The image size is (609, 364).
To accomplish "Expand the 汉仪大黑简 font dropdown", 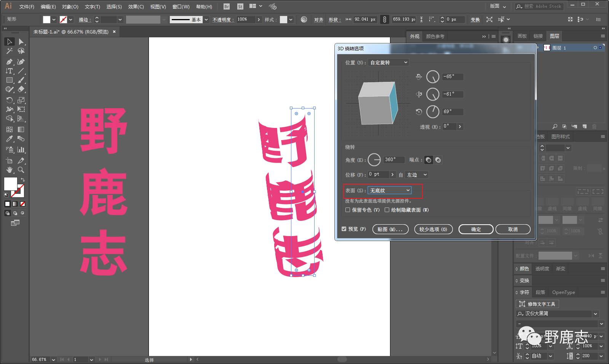I will pyautogui.click(x=595, y=314).
